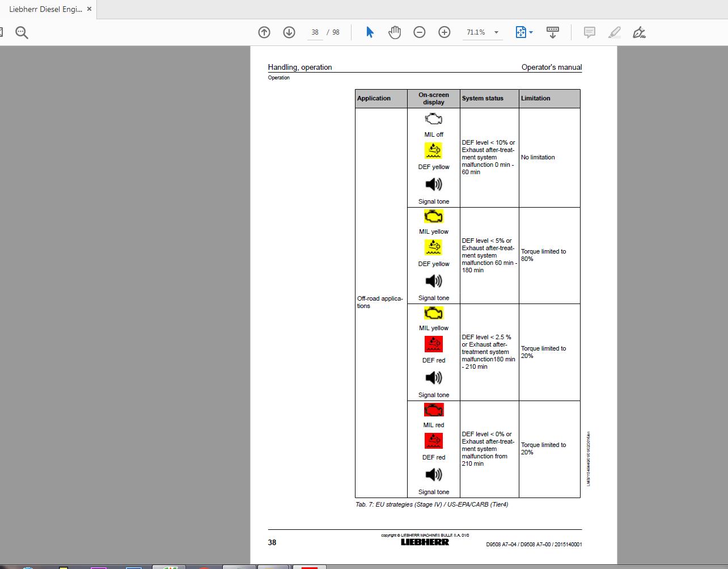Open the Fill & Sign tool

pos(640,32)
